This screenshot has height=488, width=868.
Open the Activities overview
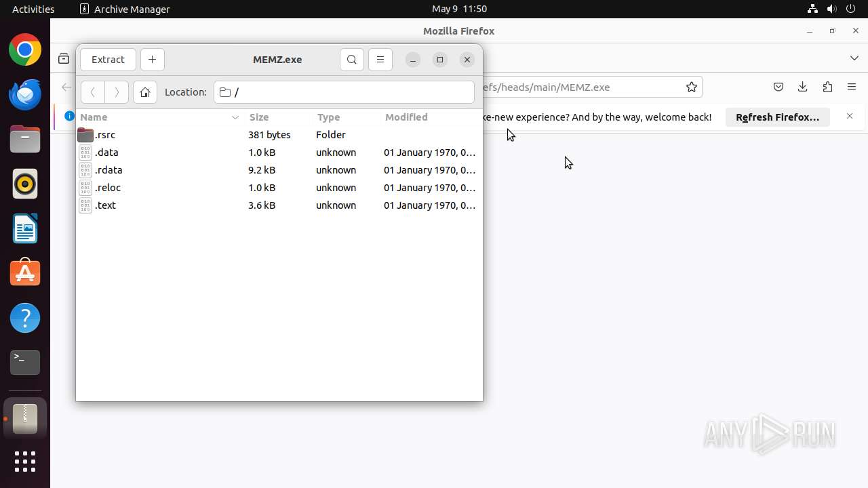[33, 9]
